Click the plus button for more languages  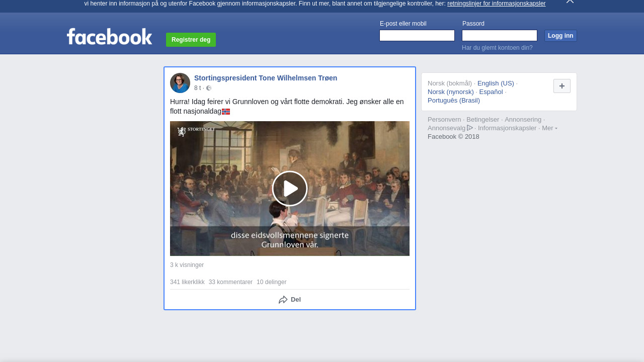(x=562, y=86)
